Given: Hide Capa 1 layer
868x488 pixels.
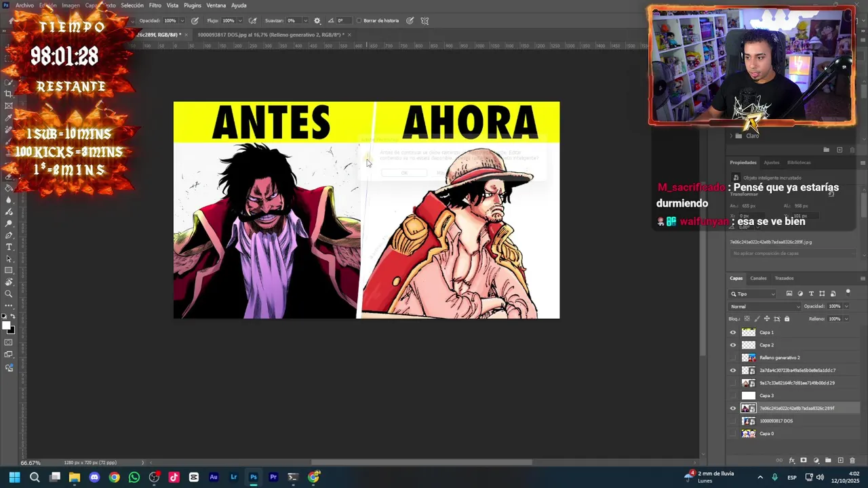Looking at the screenshot, I should point(732,332).
